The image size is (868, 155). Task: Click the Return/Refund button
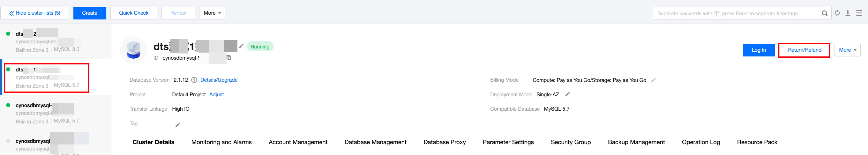[x=804, y=50]
